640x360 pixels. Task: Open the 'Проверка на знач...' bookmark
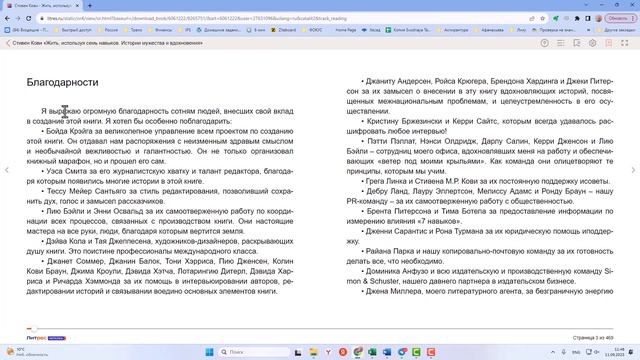point(553,30)
